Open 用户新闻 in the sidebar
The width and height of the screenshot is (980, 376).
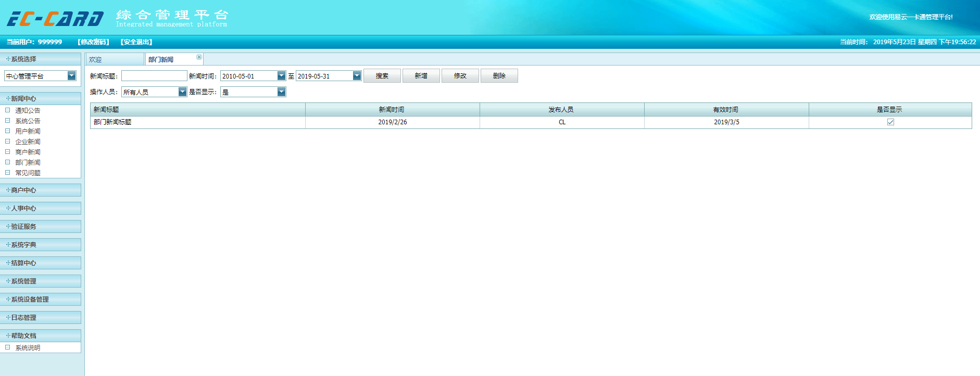tap(28, 131)
